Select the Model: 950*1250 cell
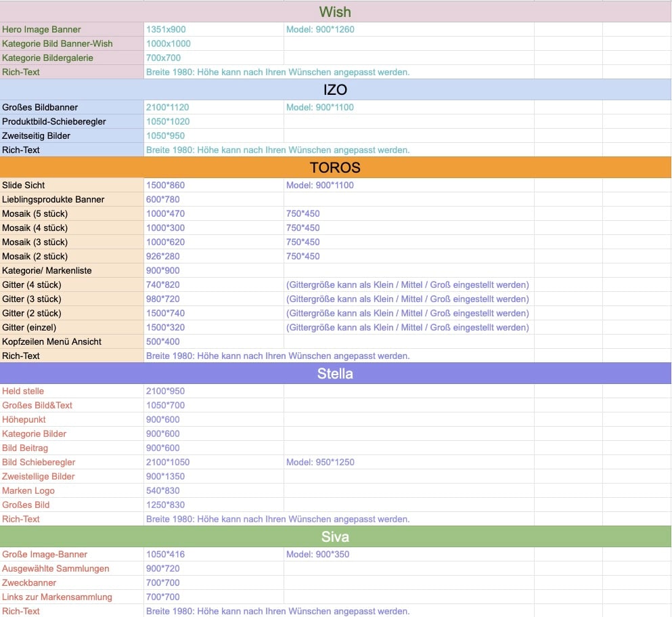672x617 pixels. [409, 462]
